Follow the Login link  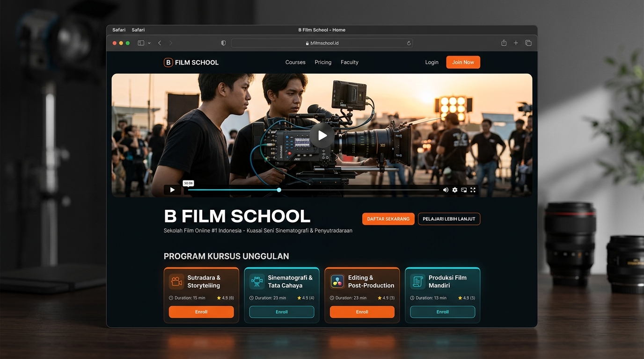(x=432, y=62)
